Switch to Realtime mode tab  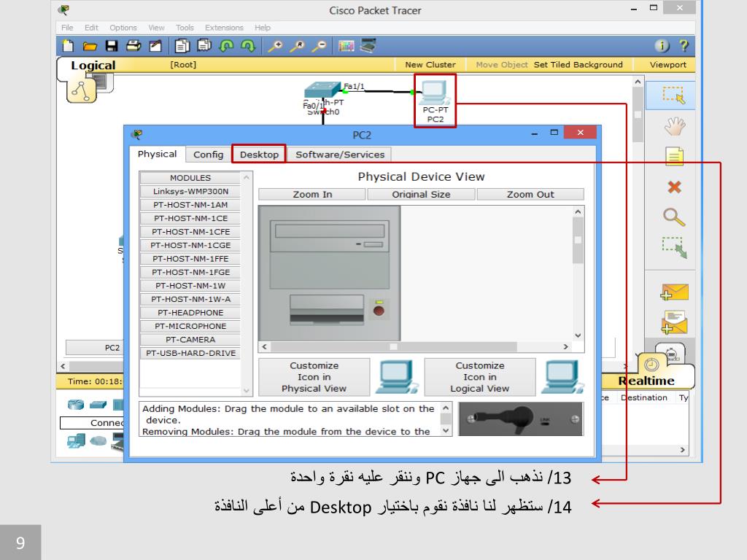pyautogui.click(x=646, y=381)
